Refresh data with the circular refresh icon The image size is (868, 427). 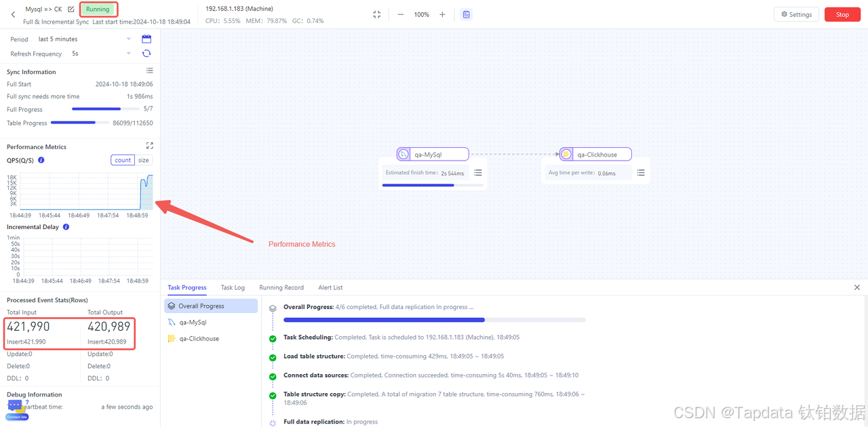(146, 54)
